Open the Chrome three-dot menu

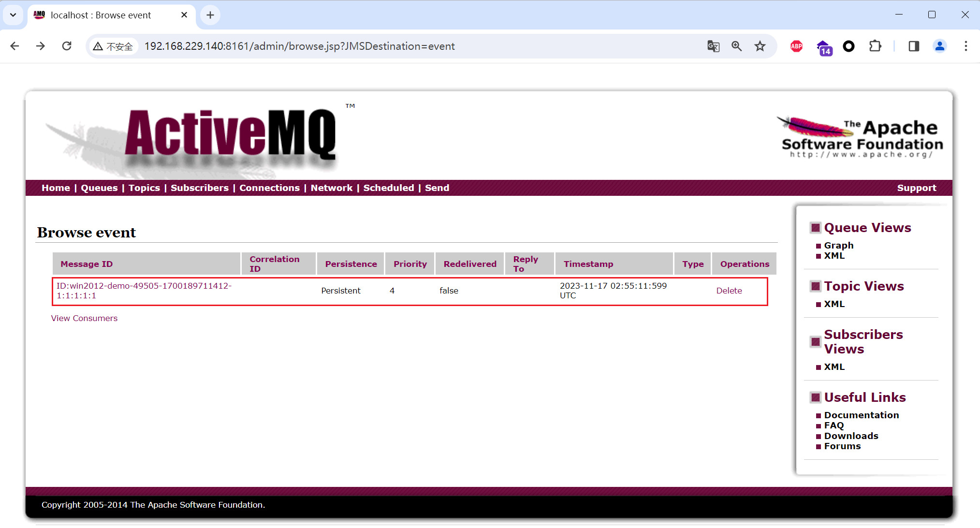[965, 46]
